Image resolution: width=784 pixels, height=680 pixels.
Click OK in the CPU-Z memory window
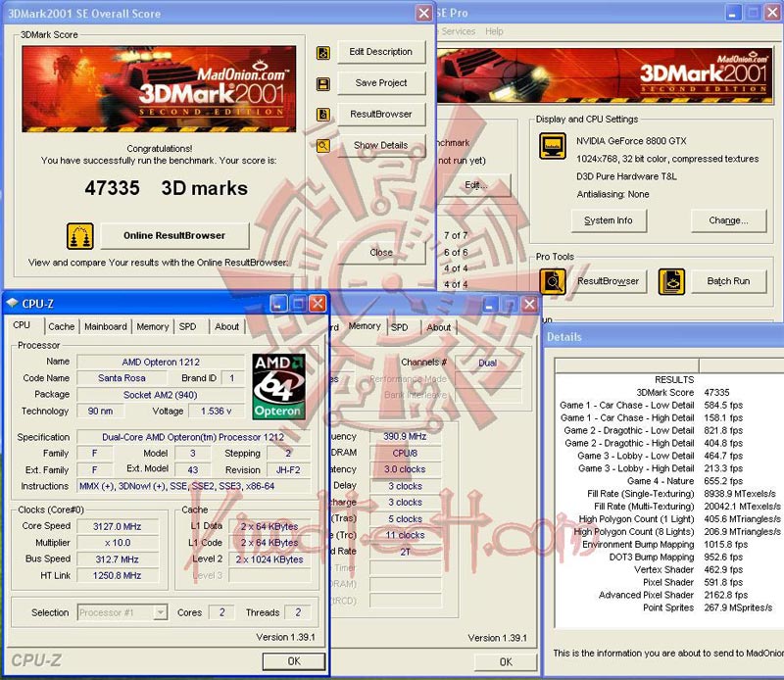tap(506, 661)
